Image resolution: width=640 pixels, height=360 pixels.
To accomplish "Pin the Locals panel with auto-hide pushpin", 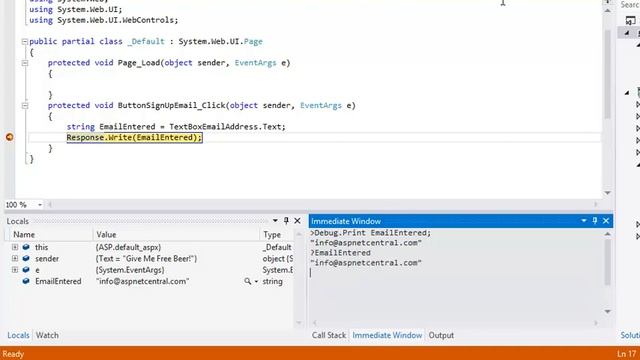I will click(286, 221).
